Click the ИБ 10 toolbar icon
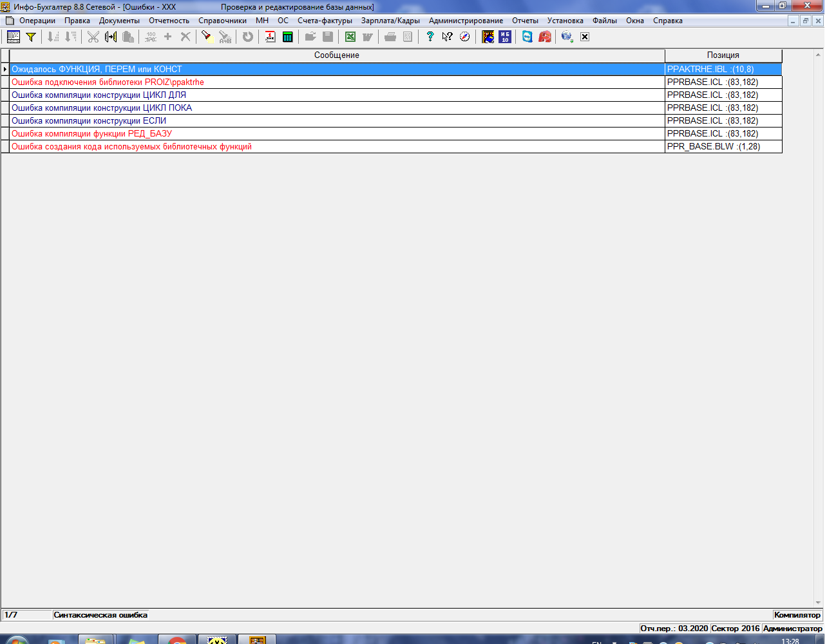 click(505, 37)
